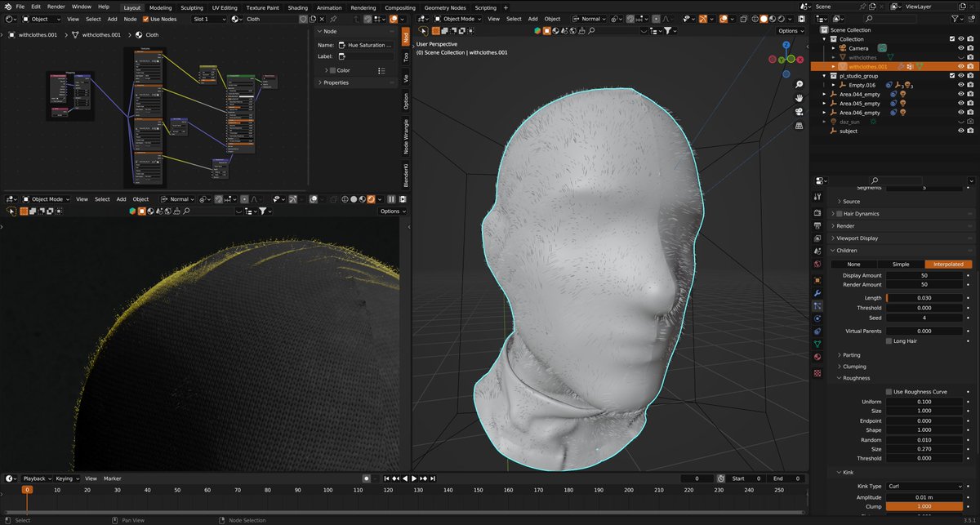Open the Particles properties tab
Viewport: 980px width, 525px height.
point(817,305)
